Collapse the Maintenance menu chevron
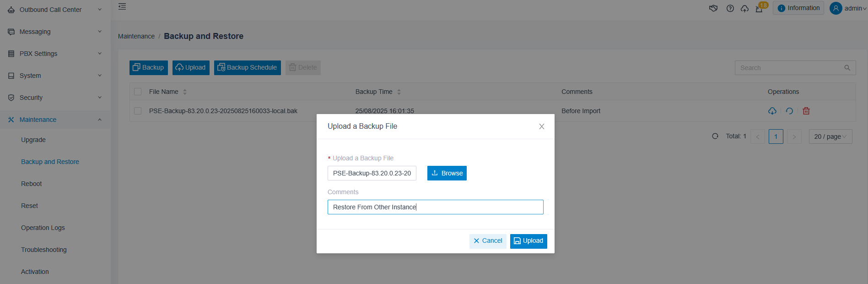This screenshot has height=284, width=868. (x=100, y=120)
